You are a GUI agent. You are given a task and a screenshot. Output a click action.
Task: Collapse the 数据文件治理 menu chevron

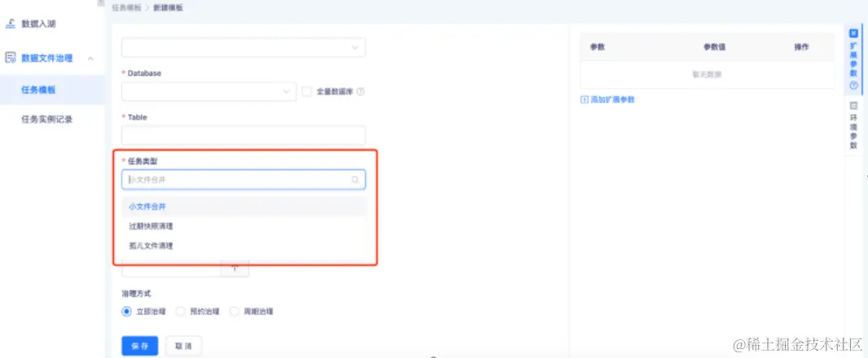click(x=90, y=58)
